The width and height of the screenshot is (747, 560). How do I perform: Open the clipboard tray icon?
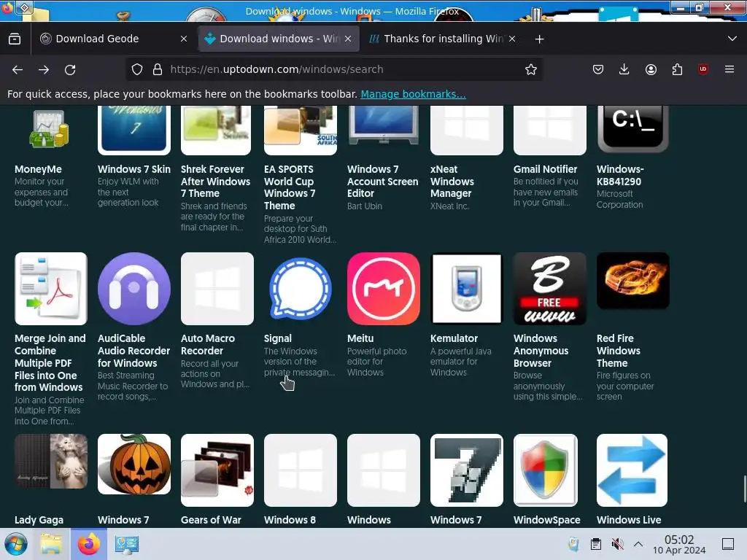(x=595, y=544)
